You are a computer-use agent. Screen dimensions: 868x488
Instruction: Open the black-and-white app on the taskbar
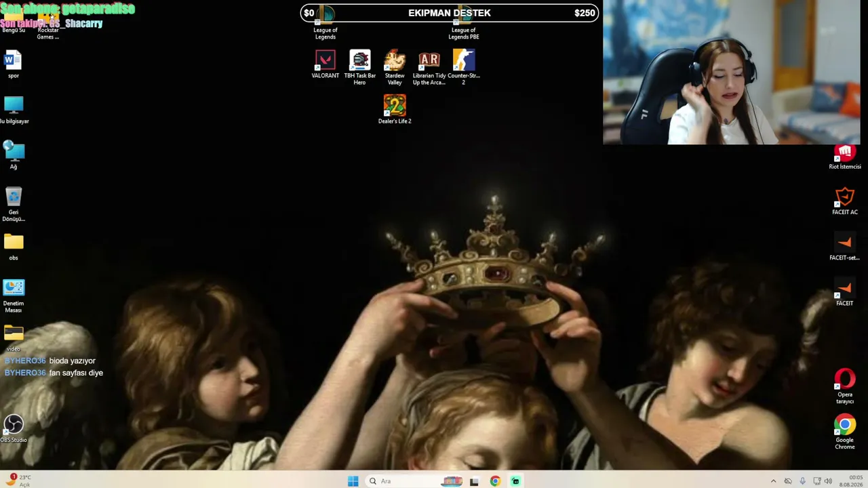tap(475, 481)
